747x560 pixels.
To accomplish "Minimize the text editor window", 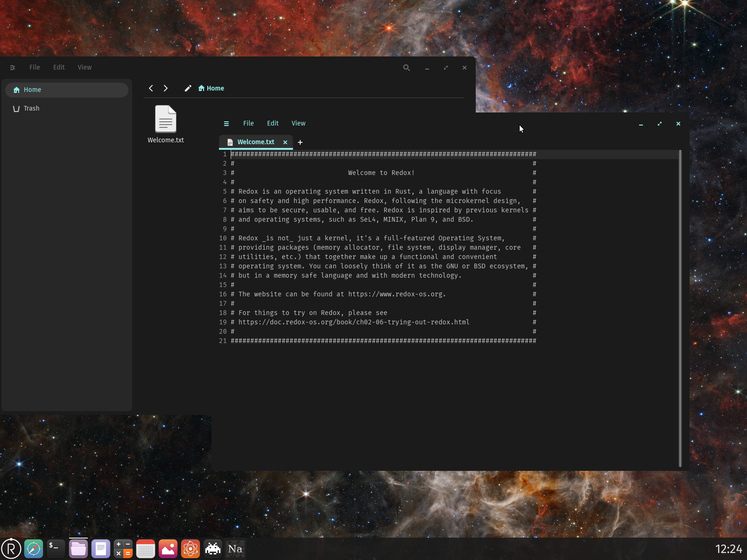I will (x=641, y=124).
